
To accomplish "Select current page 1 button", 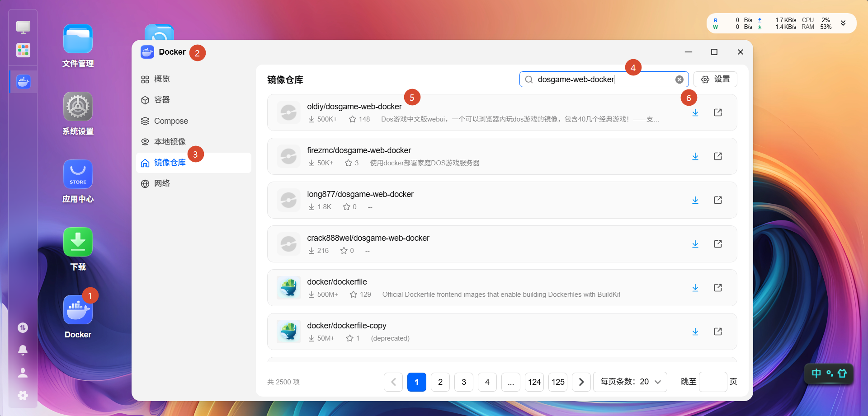I will 417,382.
